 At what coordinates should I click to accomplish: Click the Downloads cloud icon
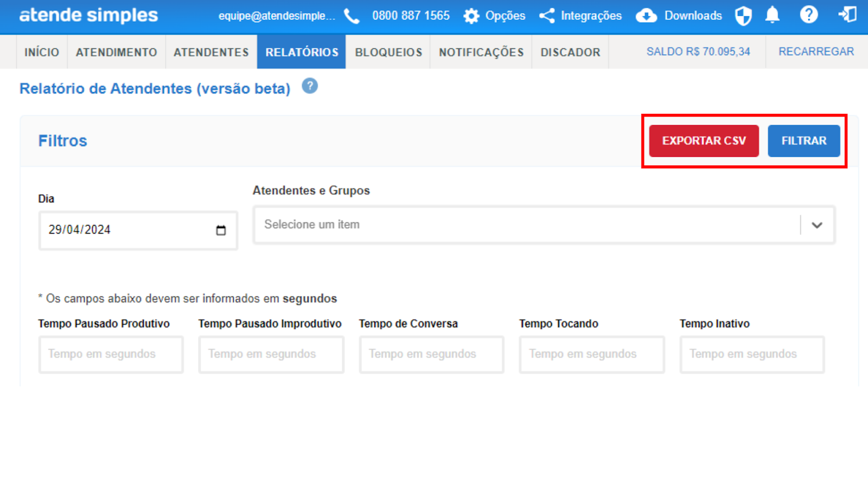646,16
